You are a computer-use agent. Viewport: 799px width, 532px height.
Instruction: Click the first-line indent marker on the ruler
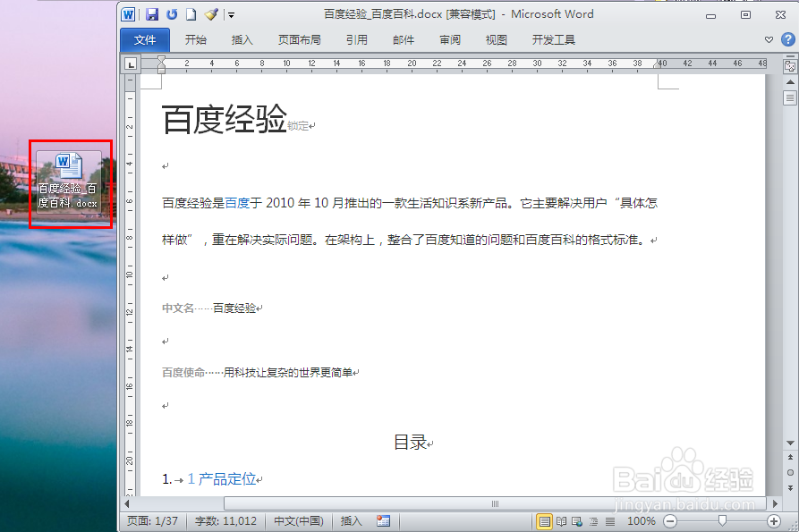[161, 60]
